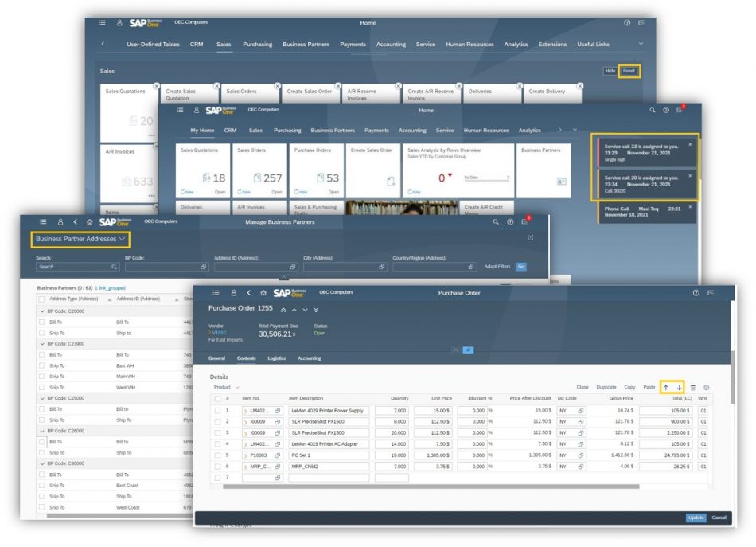
Task: Go to previous purchase order record
Action: pyautogui.click(x=294, y=310)
